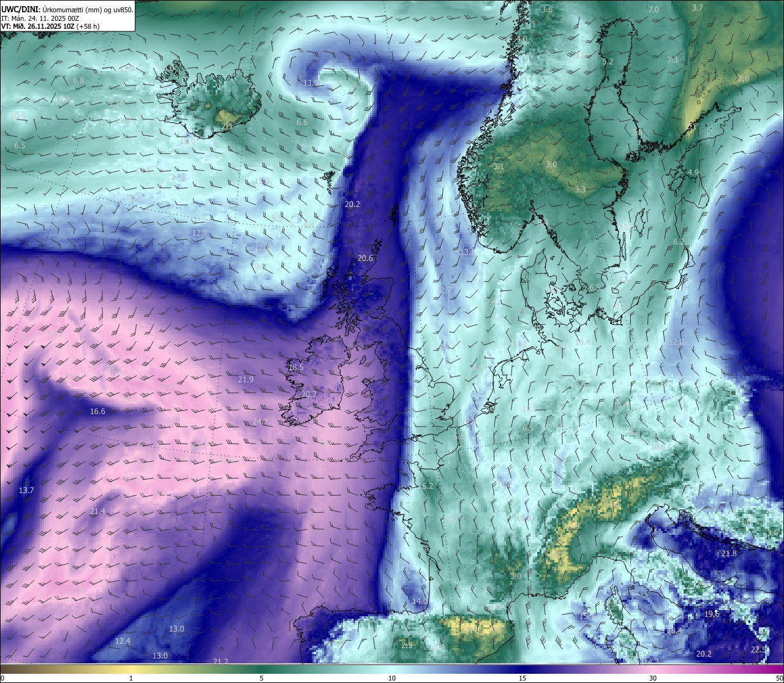Screen dimensions: 784x683
Task: Click the 3.7 value at the top right
Action: [698, 8]
